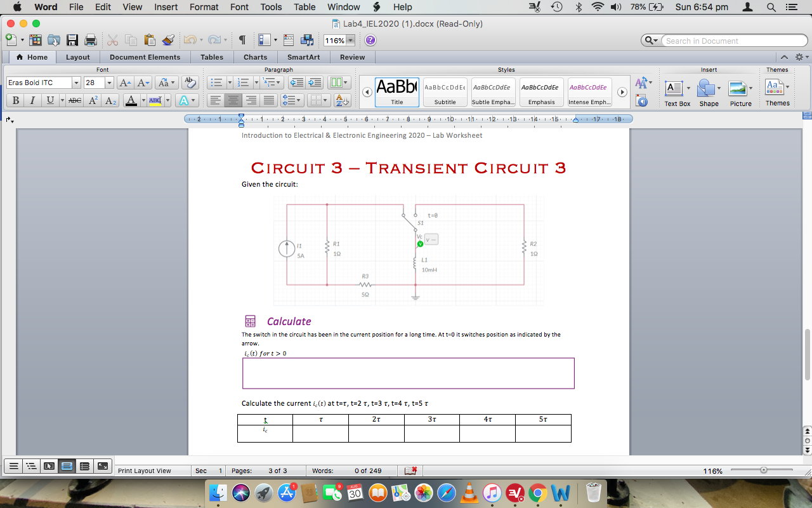Select the Format Painter brush tool
This screenshot has height=508, width=812.
pos(167,39)
